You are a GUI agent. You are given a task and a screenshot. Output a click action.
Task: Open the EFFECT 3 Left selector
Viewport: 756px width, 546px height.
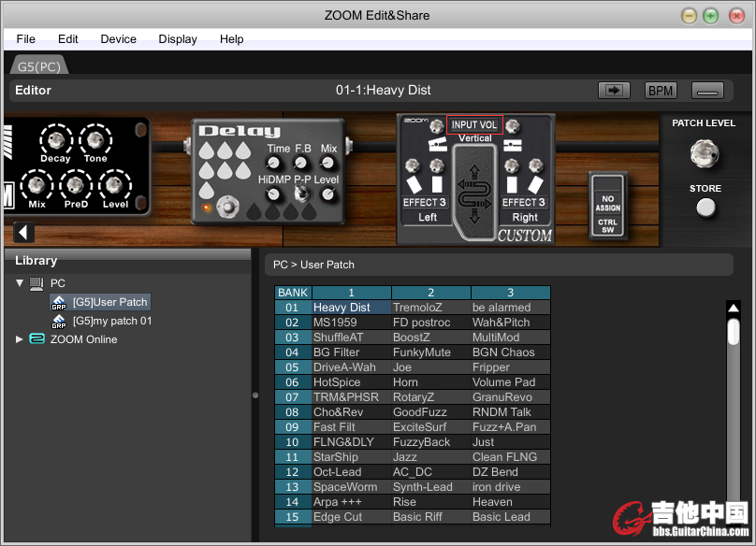425,202
